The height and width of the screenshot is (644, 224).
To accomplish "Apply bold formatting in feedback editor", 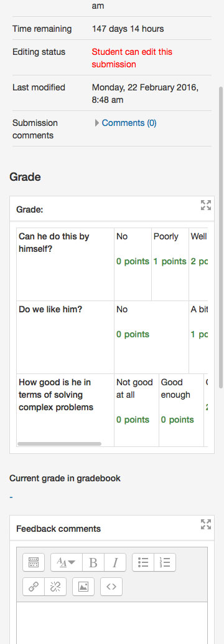I will [93, 562].
